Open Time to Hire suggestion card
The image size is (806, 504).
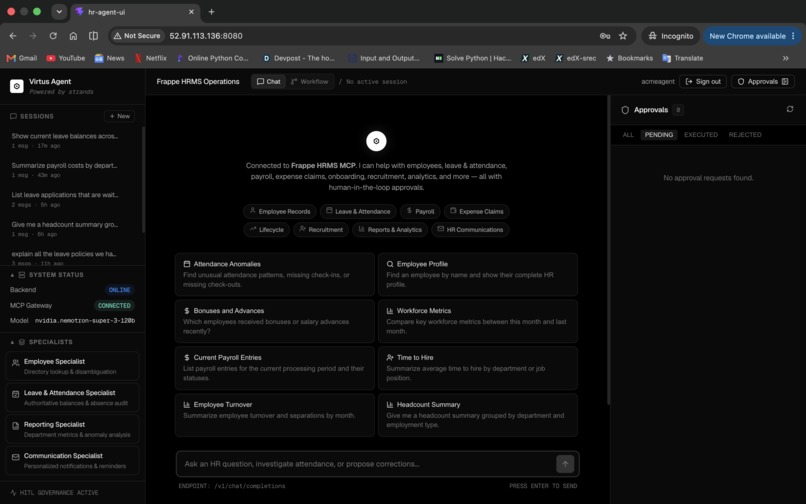click(x=478, y=368)
